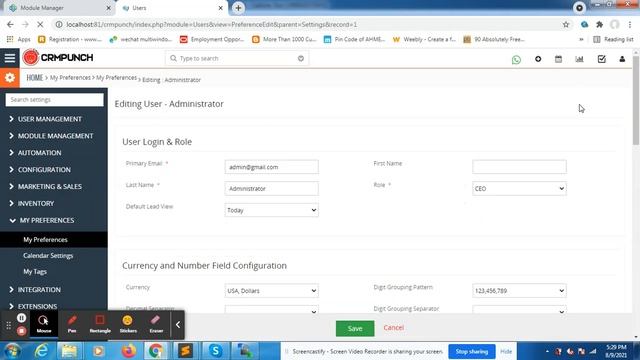Open the reports chart icon
The width and height of the screenshot is (640, 360).
(579, 59)
